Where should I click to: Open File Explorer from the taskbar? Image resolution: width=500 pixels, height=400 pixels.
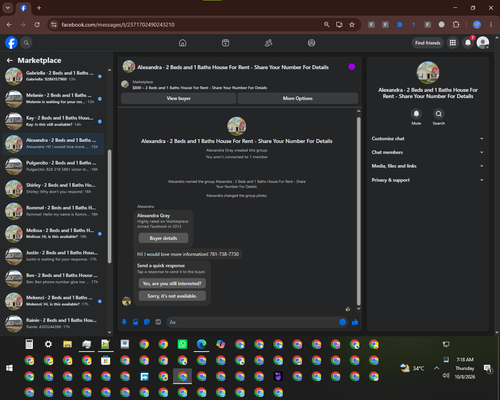(67, 344)
